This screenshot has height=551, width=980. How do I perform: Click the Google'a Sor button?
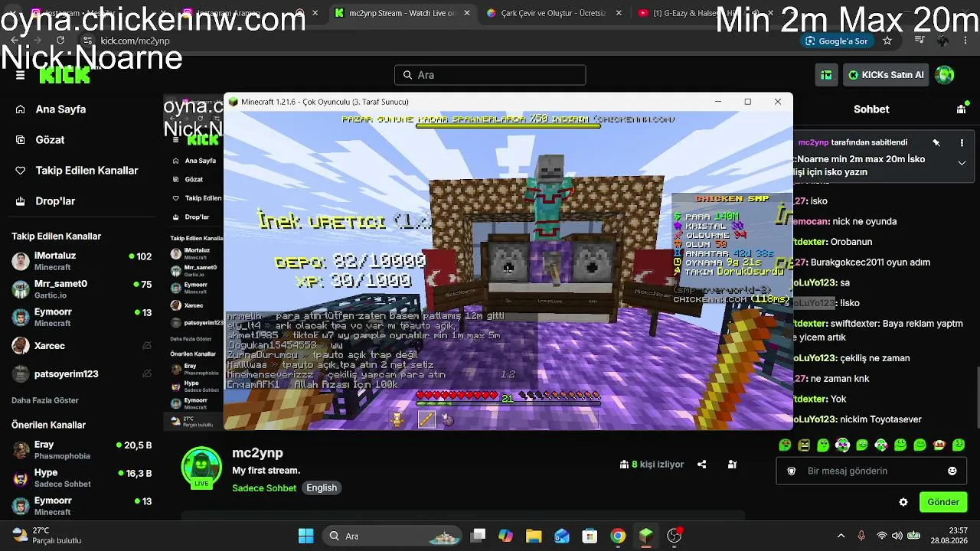(x=837, y=41)
